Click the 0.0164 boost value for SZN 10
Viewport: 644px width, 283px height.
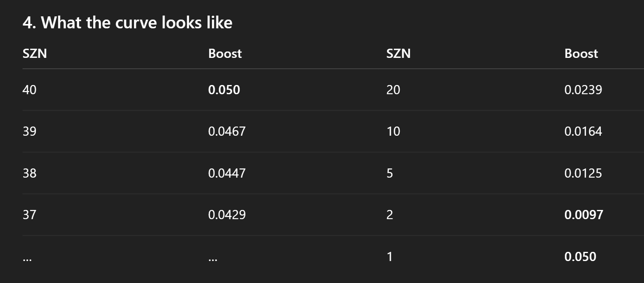[x=583, y=131]
